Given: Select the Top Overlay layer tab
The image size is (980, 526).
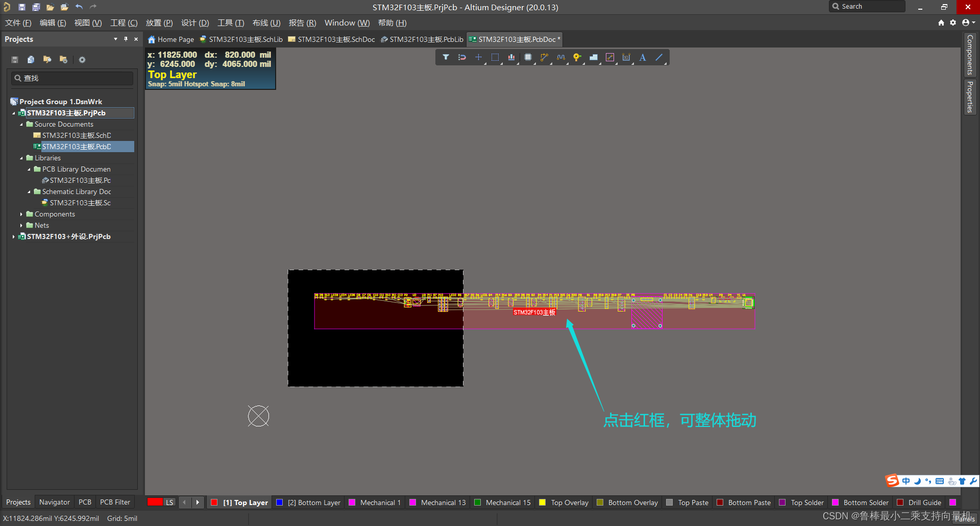Looking at the screenshot, I should pos(564,503).
